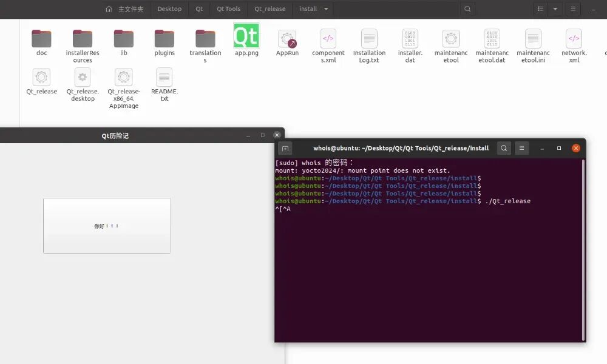
Task: Close the Qt历险记 window
Action: tap(277, 135)
